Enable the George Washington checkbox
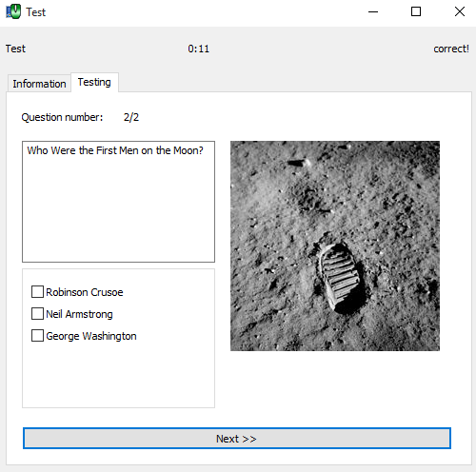Screen dimensions: 476x472 pyautogui.click(x=37, y=335)
